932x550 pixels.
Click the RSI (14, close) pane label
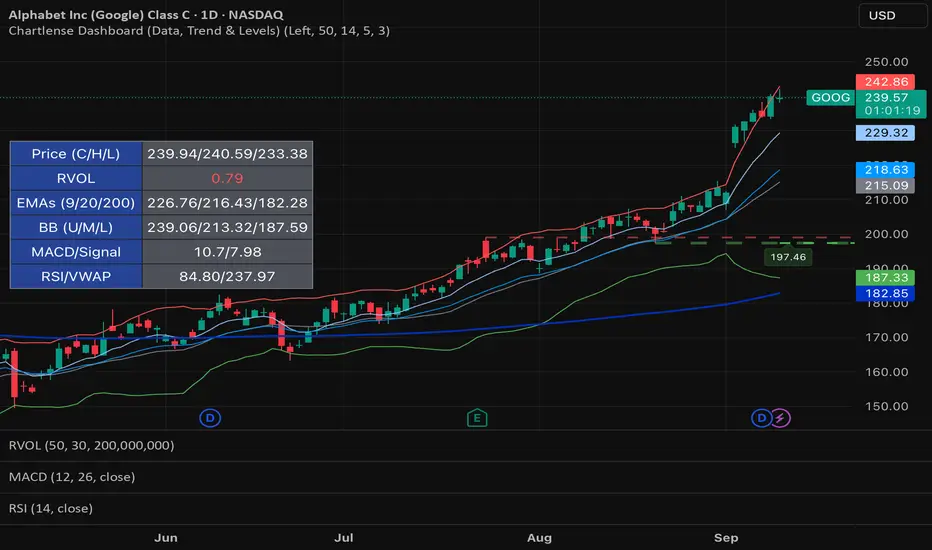point(51,508)
